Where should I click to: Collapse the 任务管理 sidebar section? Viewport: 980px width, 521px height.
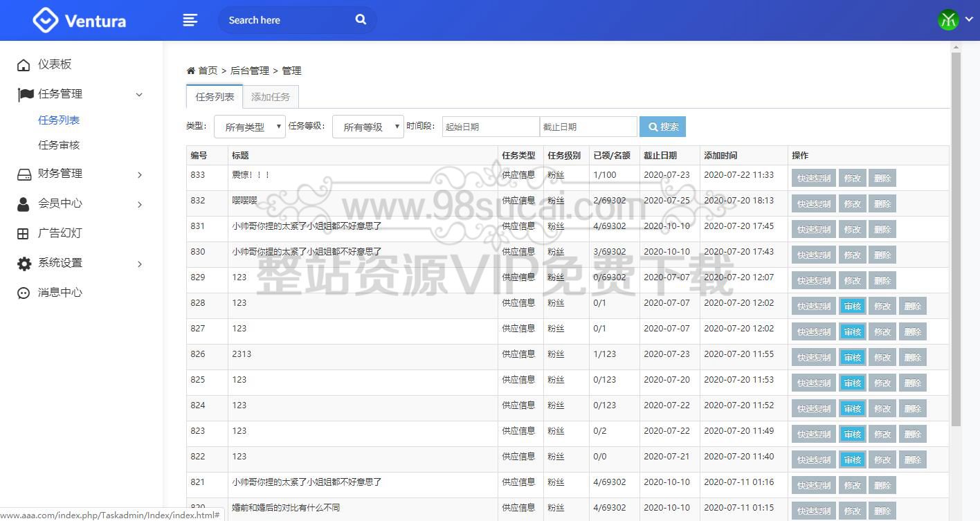[x=139, y=95]
